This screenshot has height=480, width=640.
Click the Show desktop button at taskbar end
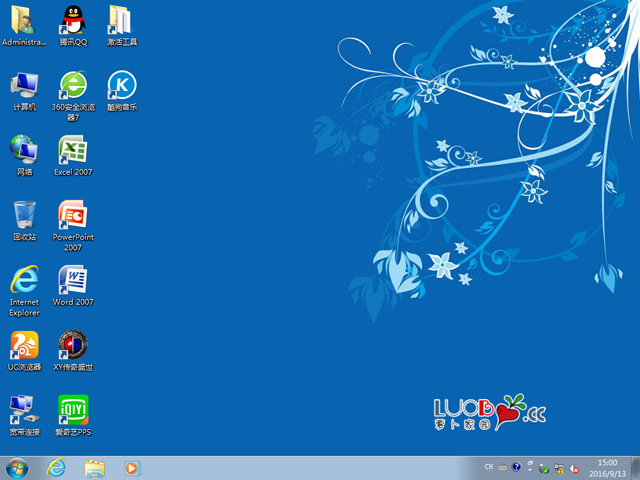point(635,468)
